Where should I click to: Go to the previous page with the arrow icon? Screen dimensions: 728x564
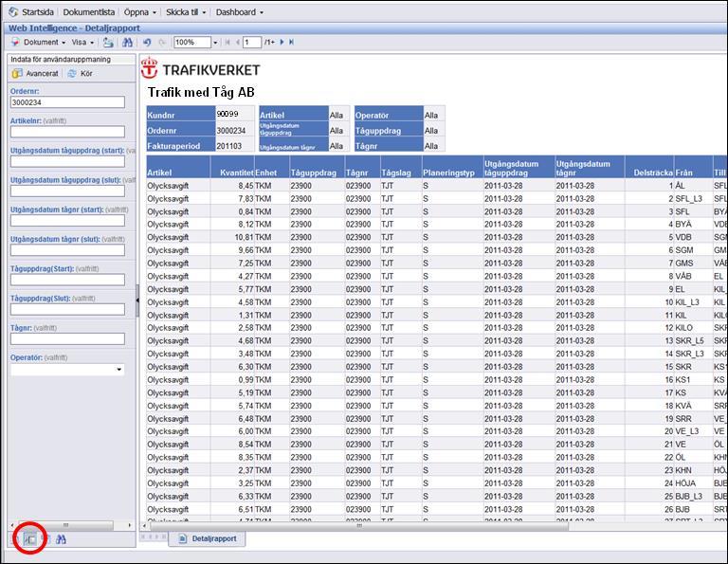point(238,43)
